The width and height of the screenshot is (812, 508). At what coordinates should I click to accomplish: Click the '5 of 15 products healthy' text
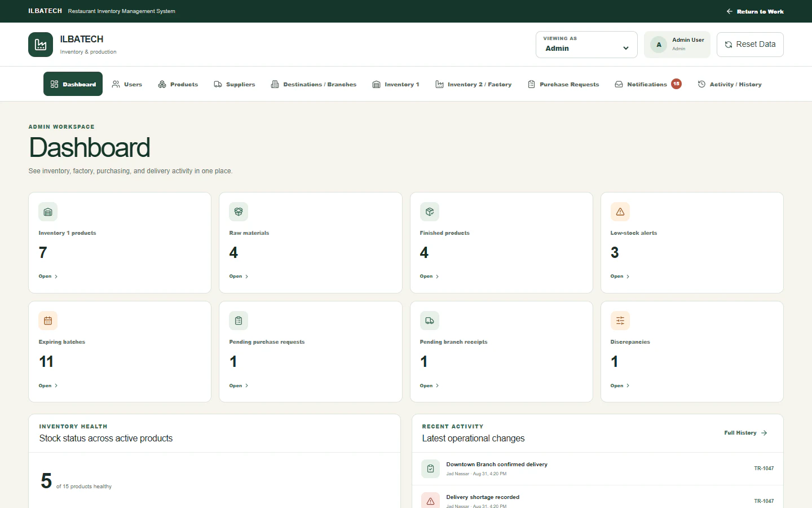point(76,481)
